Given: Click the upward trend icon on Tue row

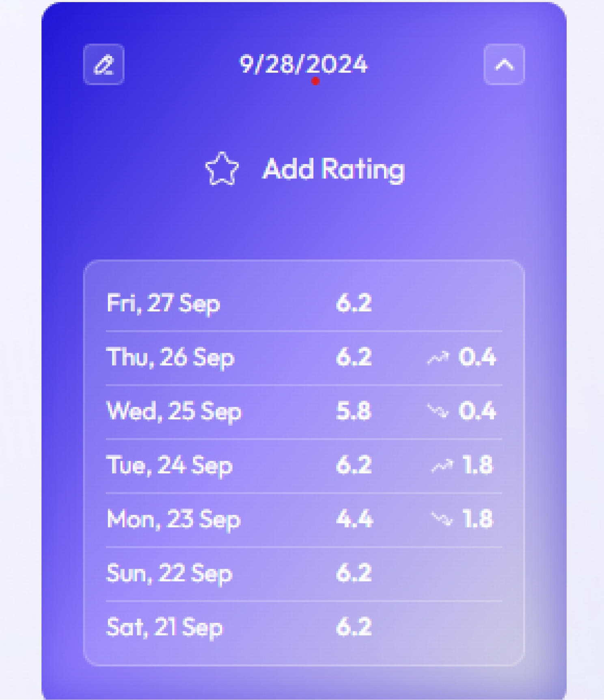Looking at the screenshot, I should (442, 466).
